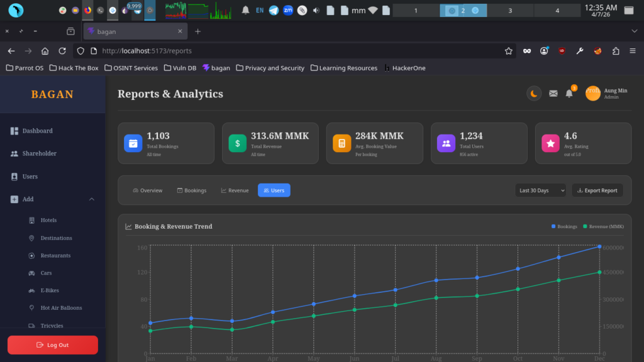Switch to the Revenue tab

coord(235,190)
